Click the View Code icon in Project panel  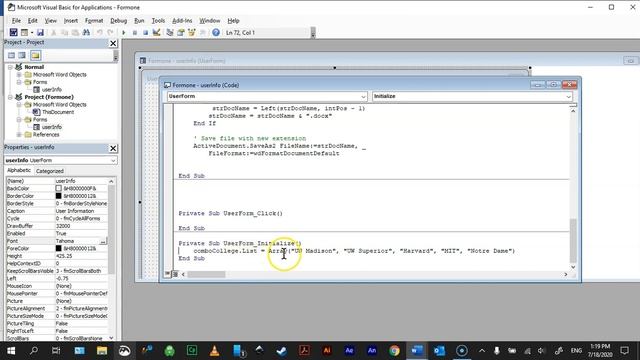[x=11, y=55]
